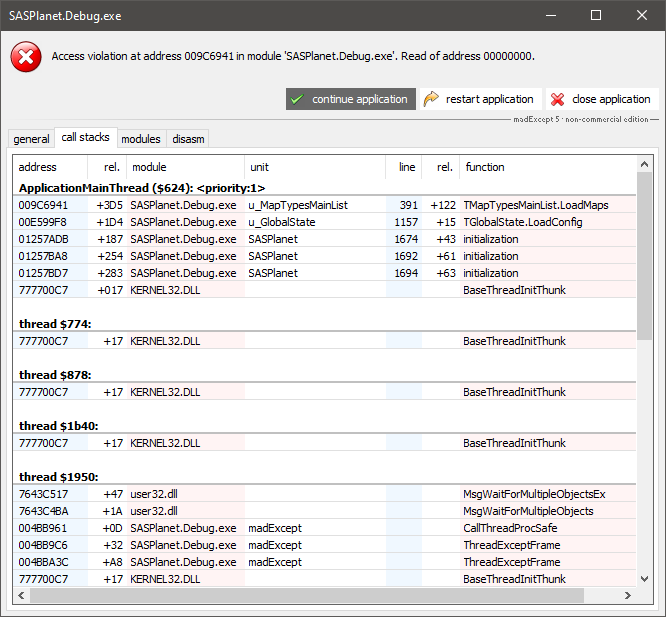Click close application button
This screenshot has width=666, height=617.
602,99
